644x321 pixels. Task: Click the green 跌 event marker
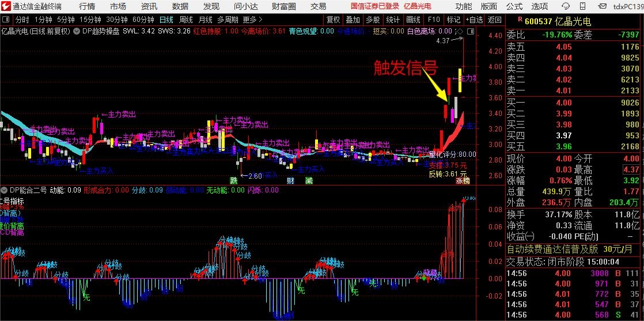click(x=234, y=180)
